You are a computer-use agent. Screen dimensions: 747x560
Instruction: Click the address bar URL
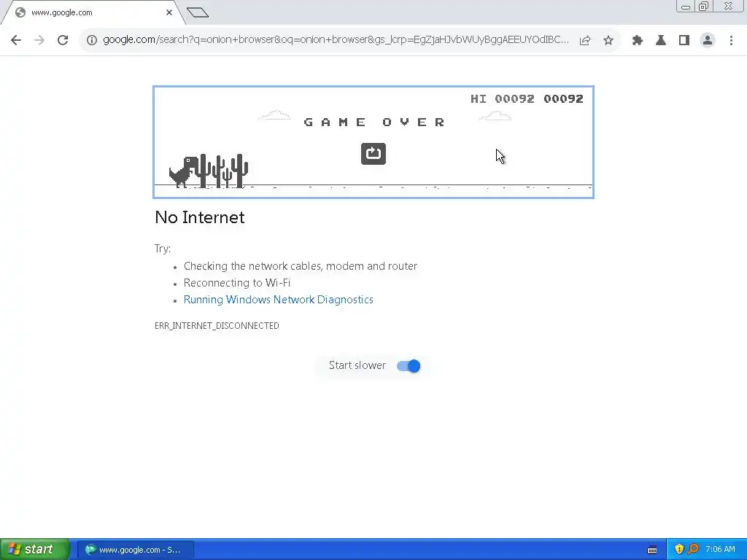tap(336, 39)
